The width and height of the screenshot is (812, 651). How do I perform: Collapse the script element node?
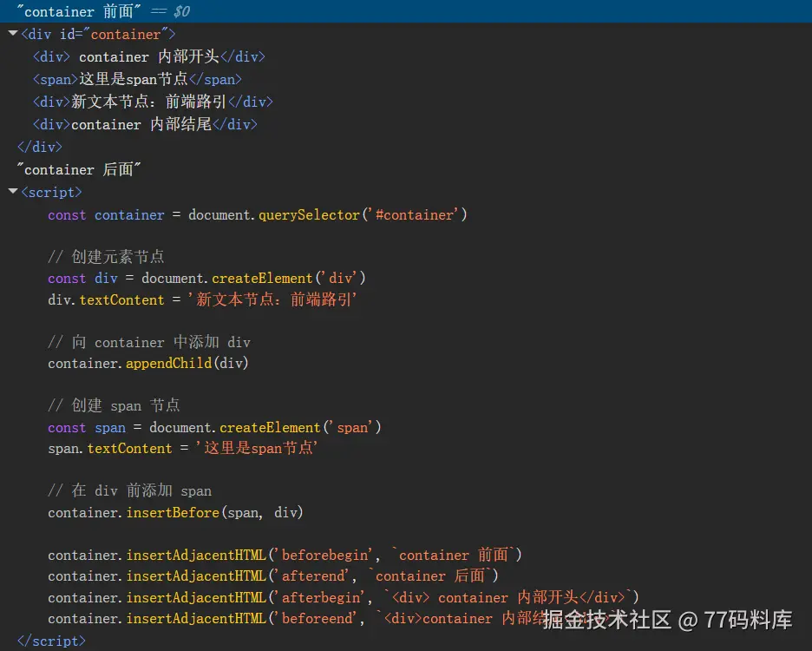tap(14, 192)
